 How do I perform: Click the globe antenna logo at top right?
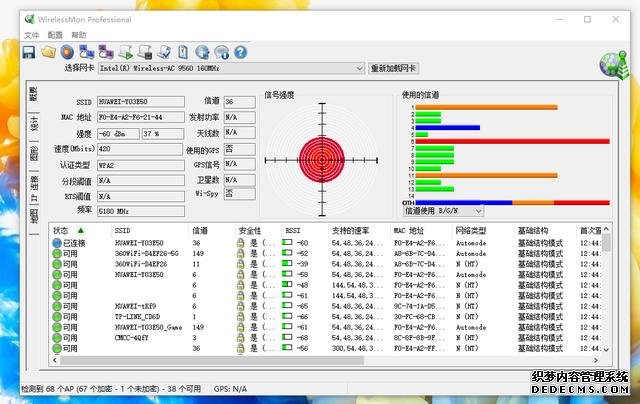tap(614, 66)
